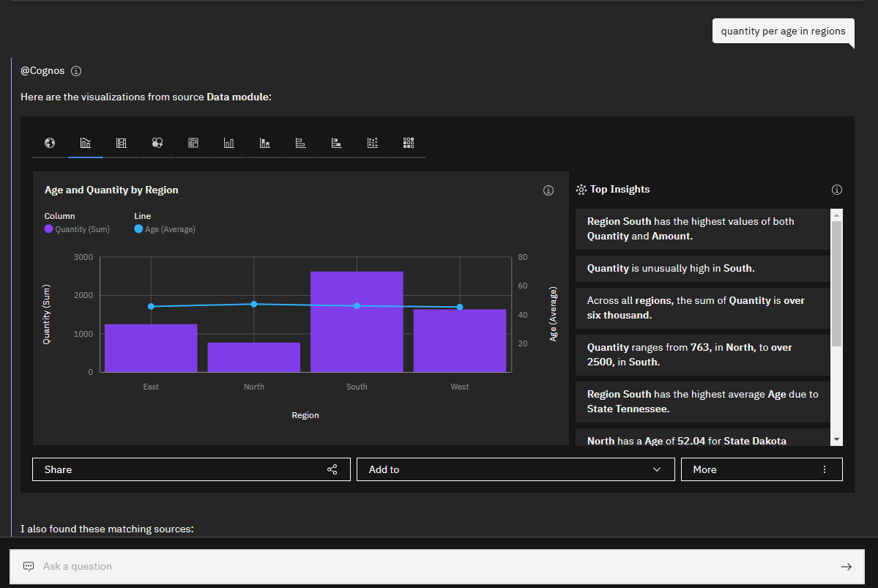Expand the Add to dropdown

515,469
